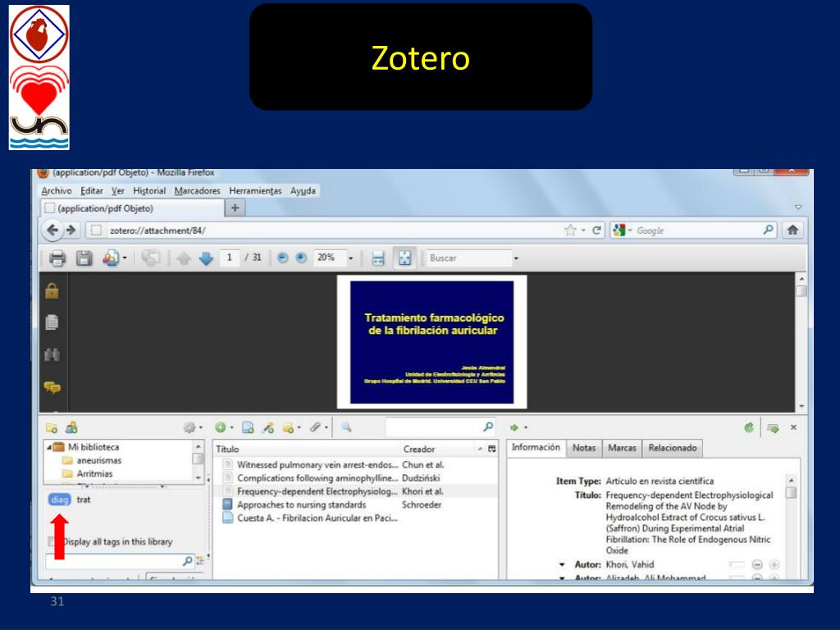Screen dimensions: 840x630
Task: Go to previous page with grey up arrow
Action: tap(184, 258)
